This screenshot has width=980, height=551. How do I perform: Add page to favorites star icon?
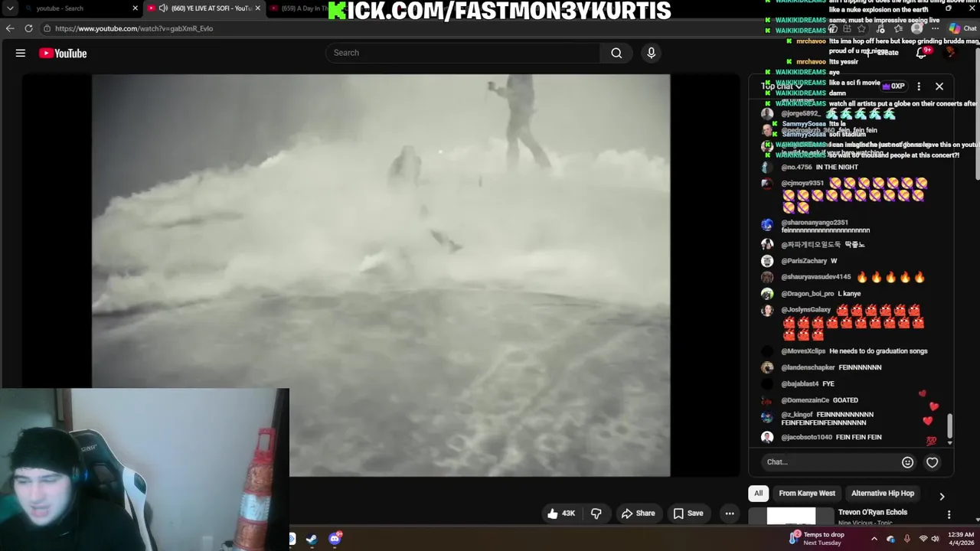pyautogui.click(x=861, y=28)
